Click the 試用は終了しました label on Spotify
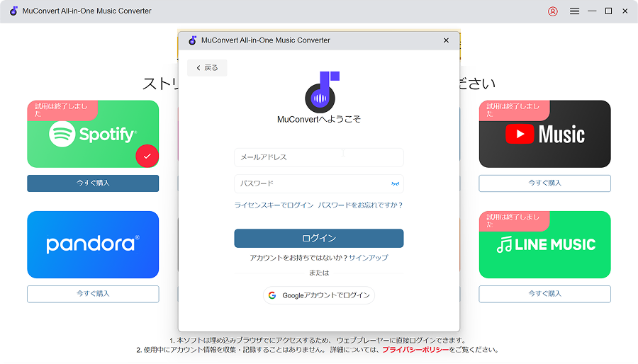The image size is (638, 364). click(x=62, y=110)
